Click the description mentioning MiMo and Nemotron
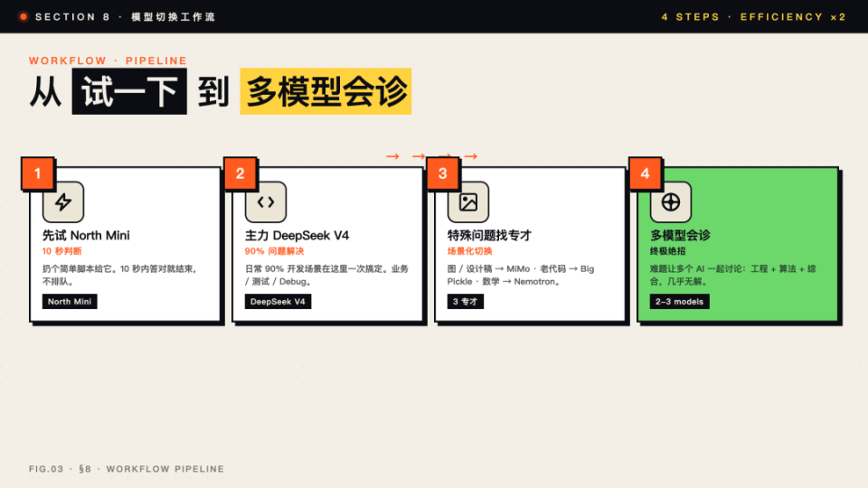 (x=521, y=275)
